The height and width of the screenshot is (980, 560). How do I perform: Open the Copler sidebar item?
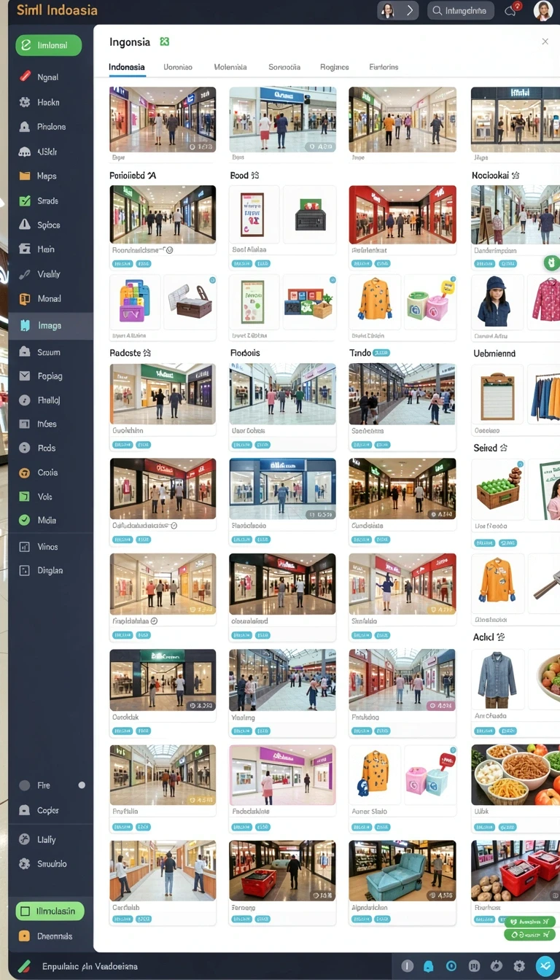(x=50, y=811)
